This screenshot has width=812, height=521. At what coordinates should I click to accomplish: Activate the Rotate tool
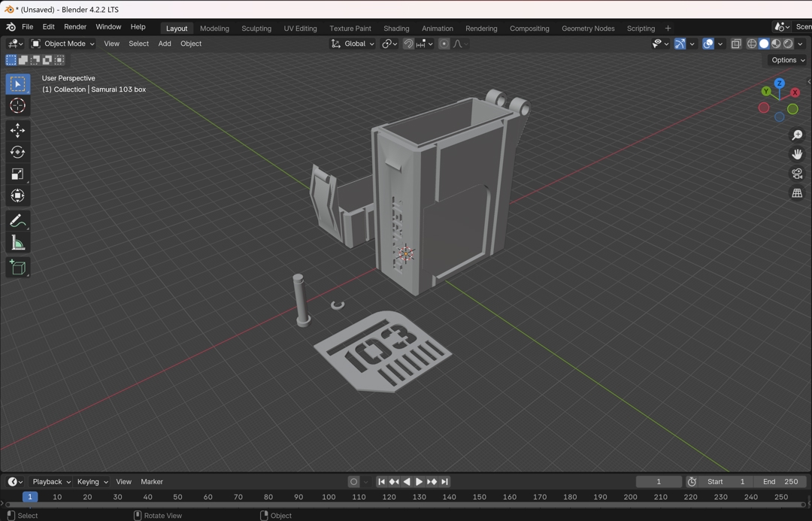pyautogui.click(x=17, y=153)
